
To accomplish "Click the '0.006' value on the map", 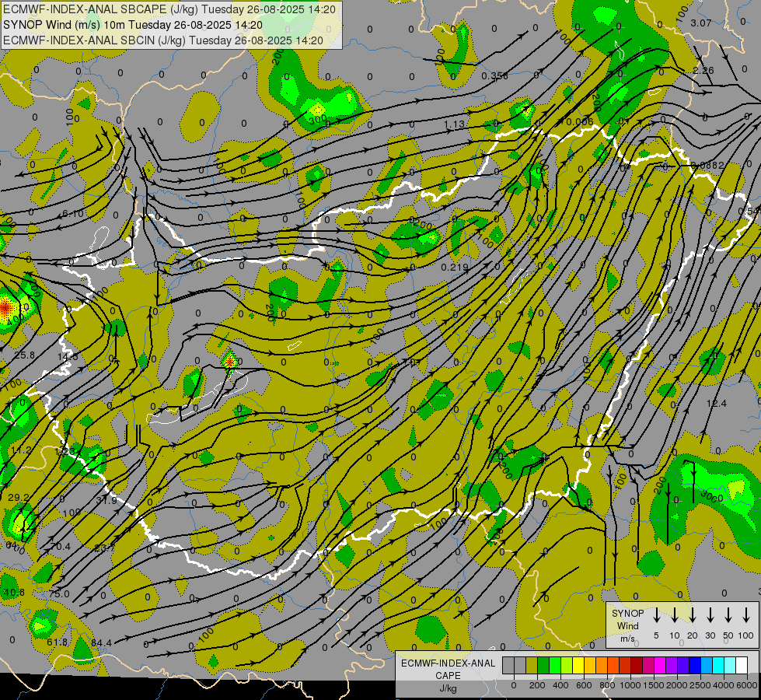I will click(x=579, y=121).
